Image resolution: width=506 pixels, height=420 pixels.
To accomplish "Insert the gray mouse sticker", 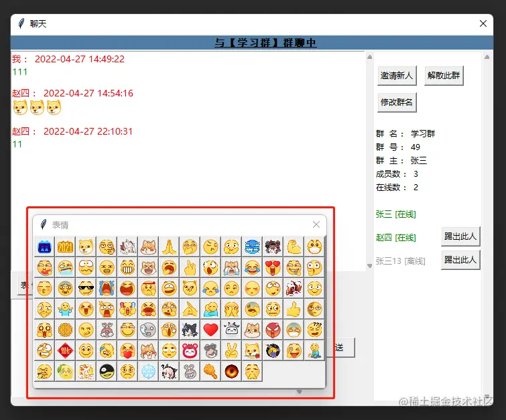I will point(210,350).
